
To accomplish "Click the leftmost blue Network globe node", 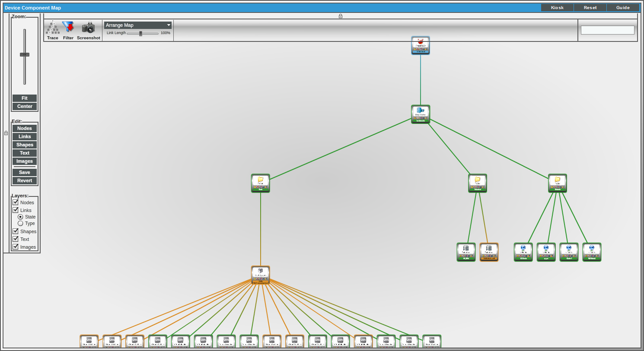I will [523, 252].
